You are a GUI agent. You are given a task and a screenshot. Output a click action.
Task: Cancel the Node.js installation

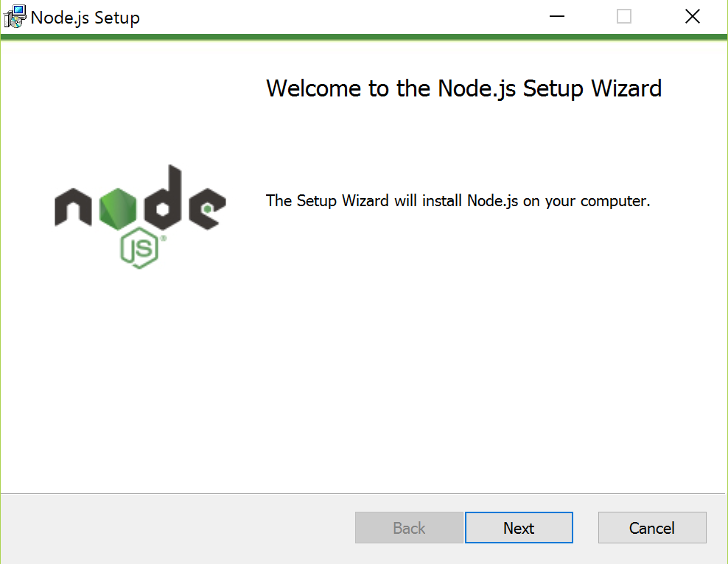coord(652,527)
